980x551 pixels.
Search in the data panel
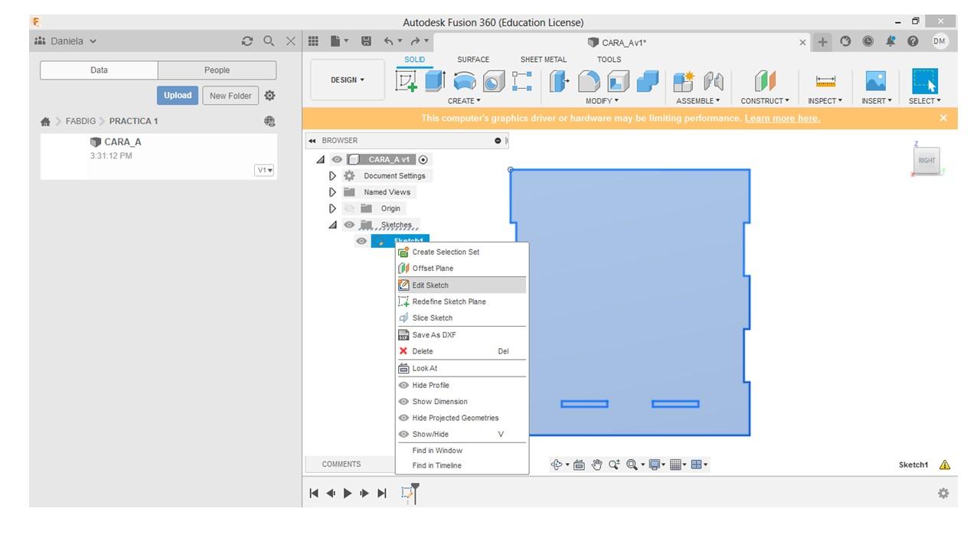(x=269, y=41)
